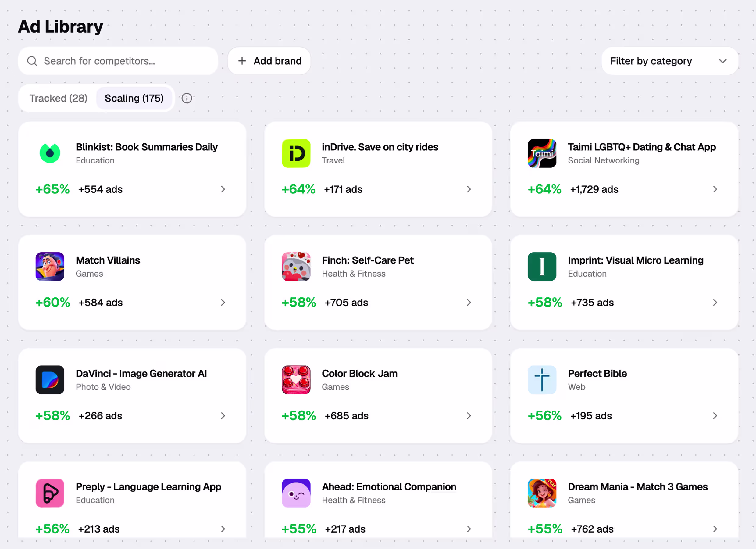The height and width of the screenshot is (549, 756).
Task: Expand the Blinkist card chevron arrow
Action: coord(223,189)
